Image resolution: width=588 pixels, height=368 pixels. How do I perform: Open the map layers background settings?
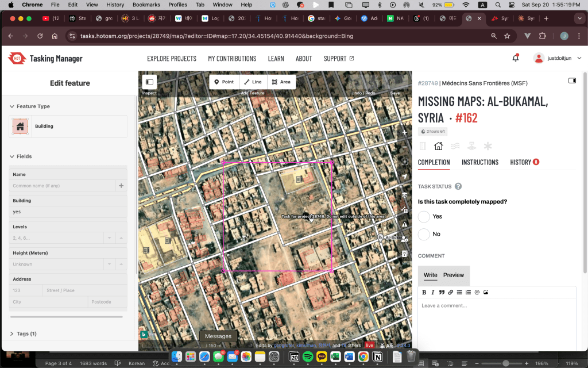click(405, 194)
